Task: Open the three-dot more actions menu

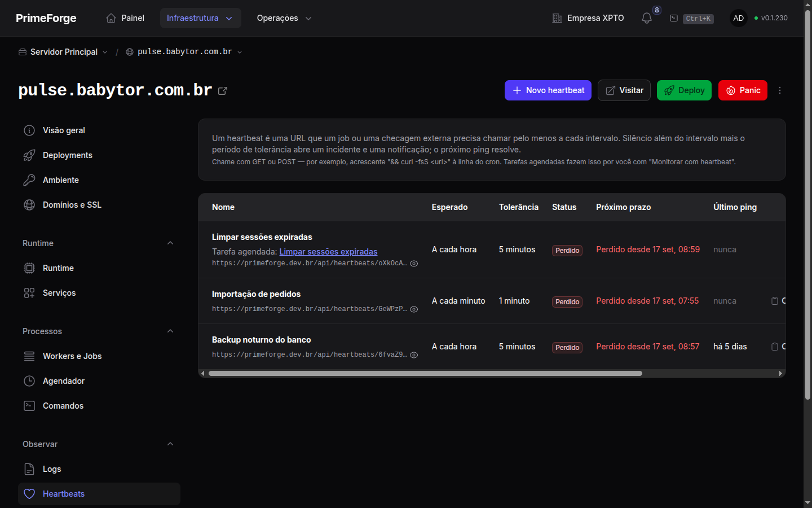Action: [780, 90]
